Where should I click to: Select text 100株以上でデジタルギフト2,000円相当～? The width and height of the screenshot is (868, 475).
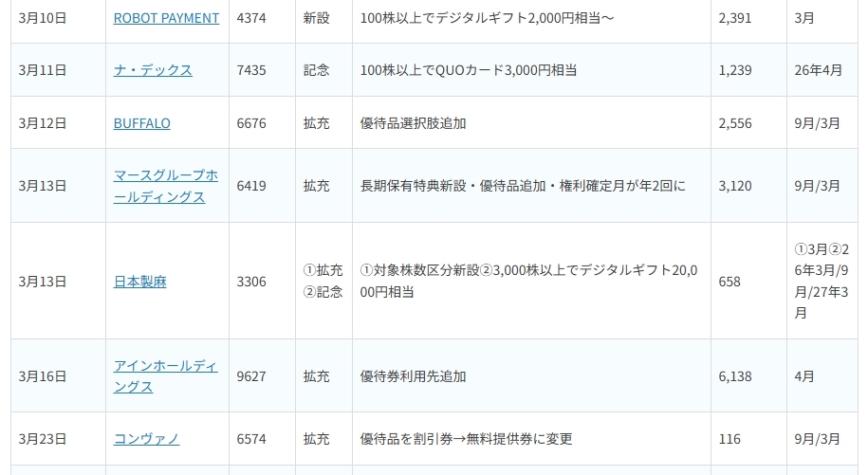click(x=488, y=18)
